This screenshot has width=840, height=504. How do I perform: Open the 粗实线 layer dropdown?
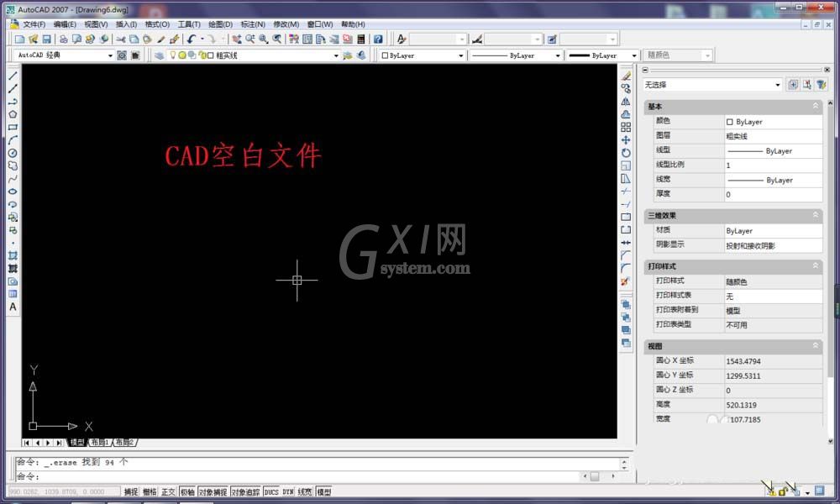point(337,55)
